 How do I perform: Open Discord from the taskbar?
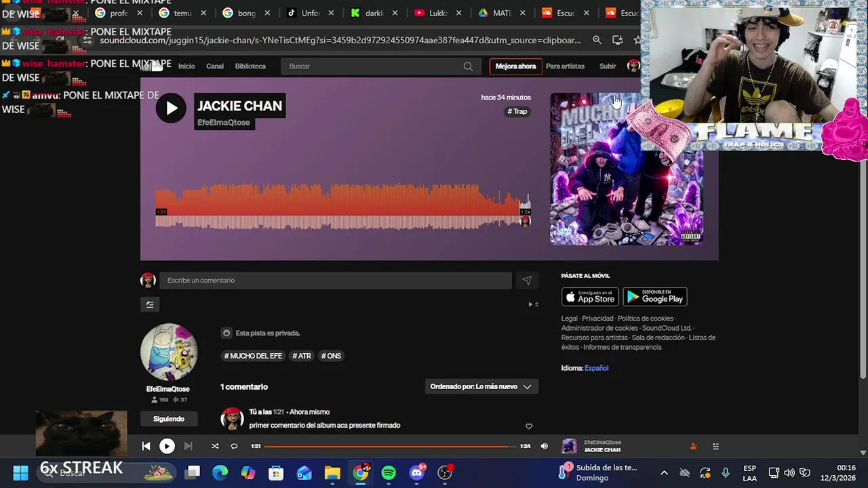417,472
